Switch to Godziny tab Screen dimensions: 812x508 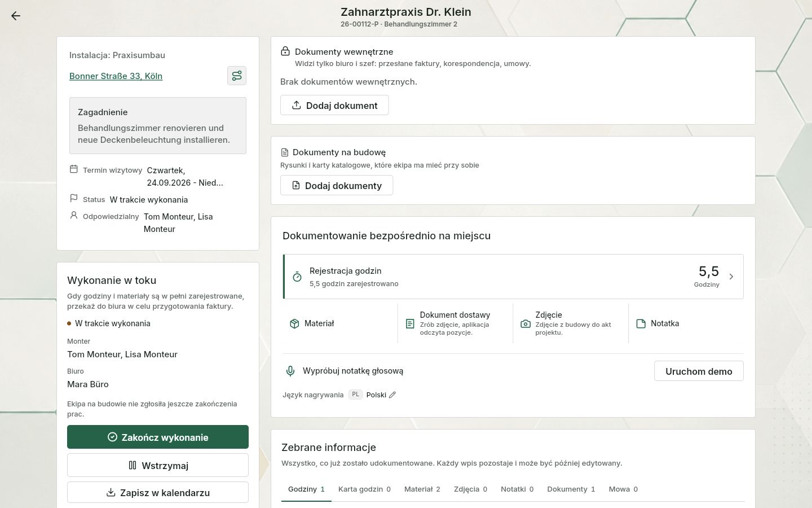(306, 489)
